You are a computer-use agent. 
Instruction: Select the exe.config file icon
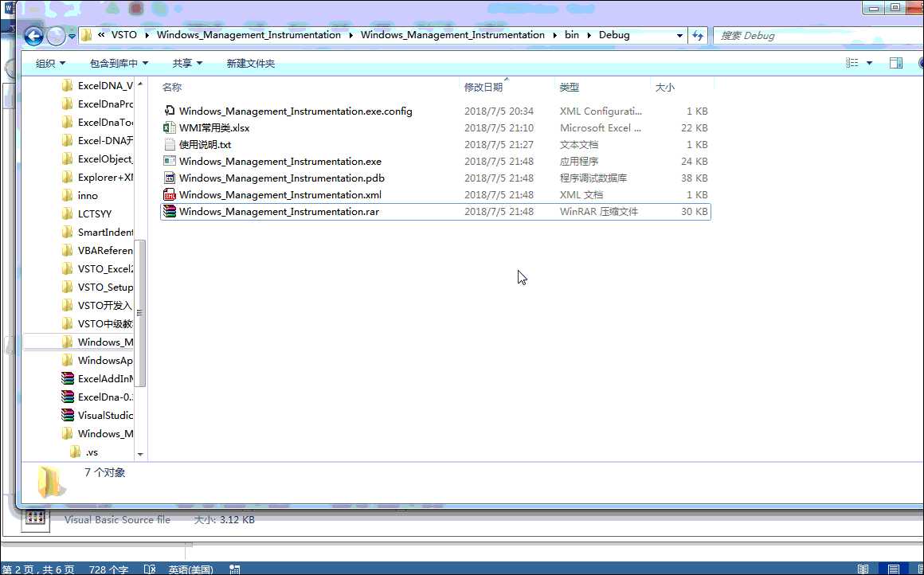click(x=170, y=111)
